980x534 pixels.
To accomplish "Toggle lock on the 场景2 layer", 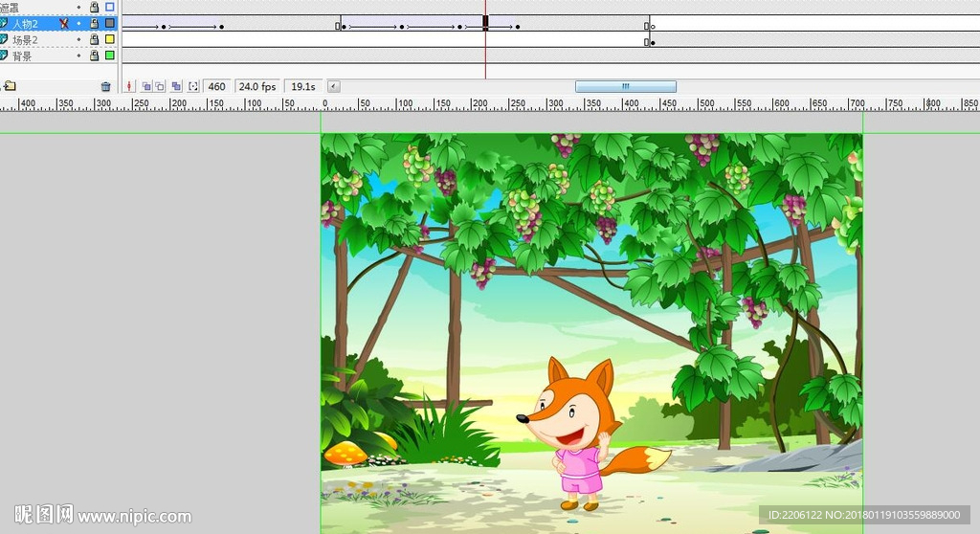I will pyautogui.click(x=94, y=39).
